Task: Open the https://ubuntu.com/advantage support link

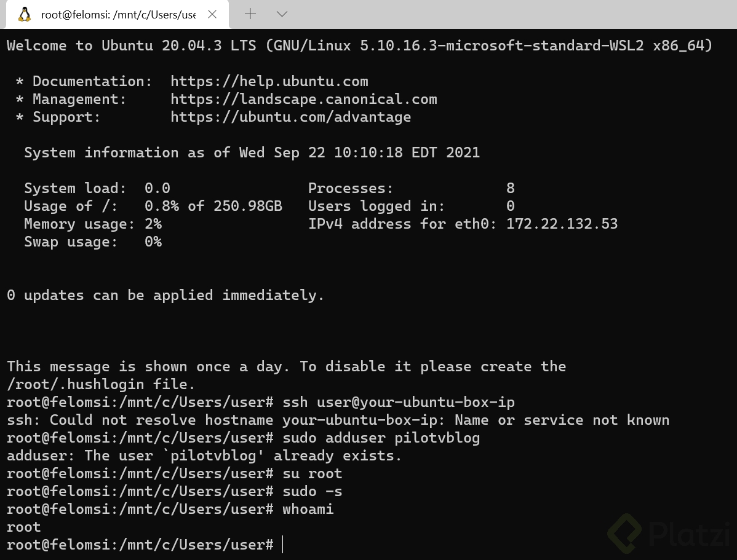Action: point(290,117)
